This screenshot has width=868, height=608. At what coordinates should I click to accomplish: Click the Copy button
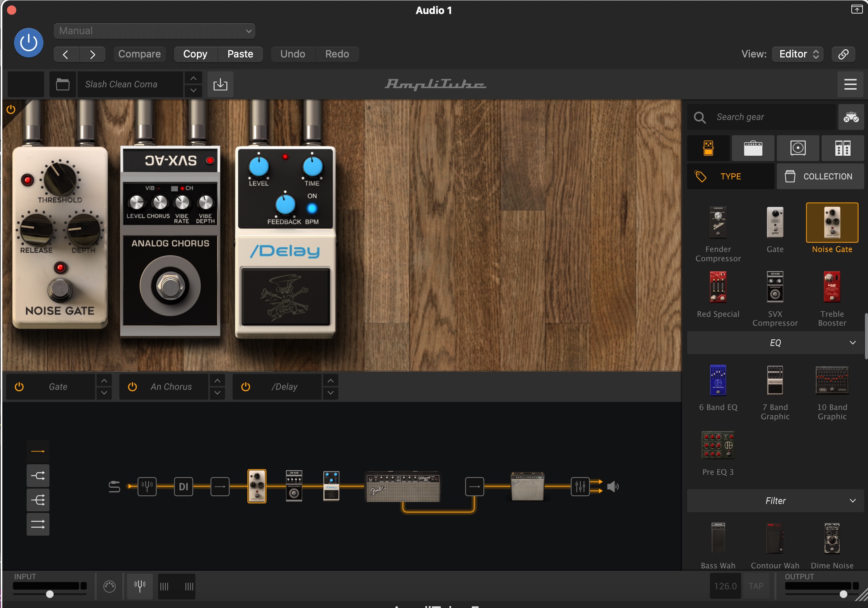pos(195,54)
